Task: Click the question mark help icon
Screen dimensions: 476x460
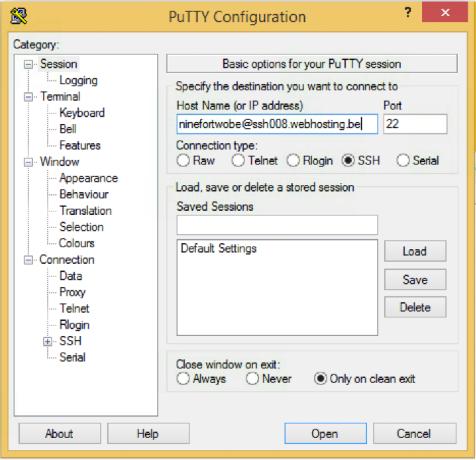Action: 407,13
